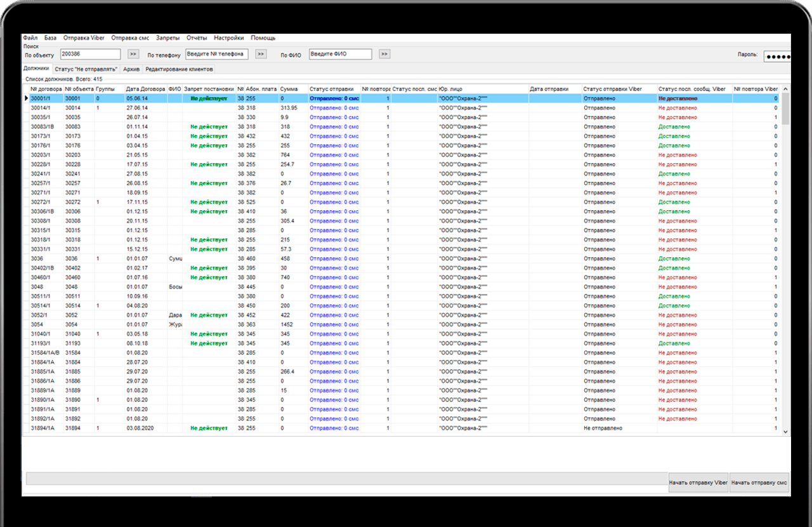The height and width of the screenshot is (527, 812).
Task: Focus the phone number search field
Action: pos(216,55)
